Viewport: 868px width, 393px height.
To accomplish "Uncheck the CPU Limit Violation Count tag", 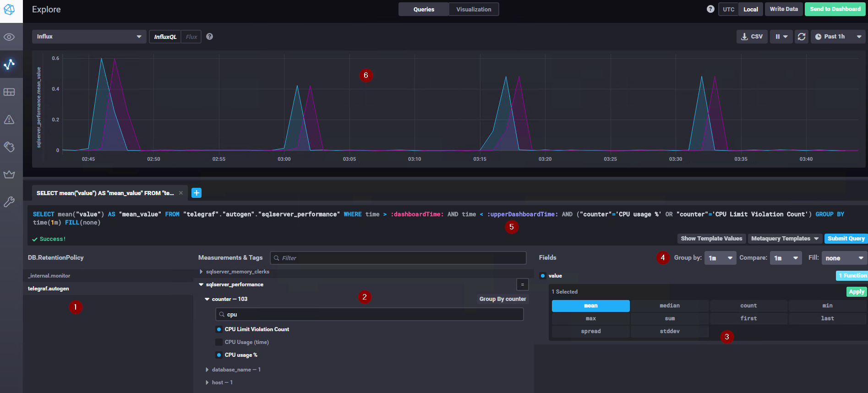I will (x=219, y=329).
